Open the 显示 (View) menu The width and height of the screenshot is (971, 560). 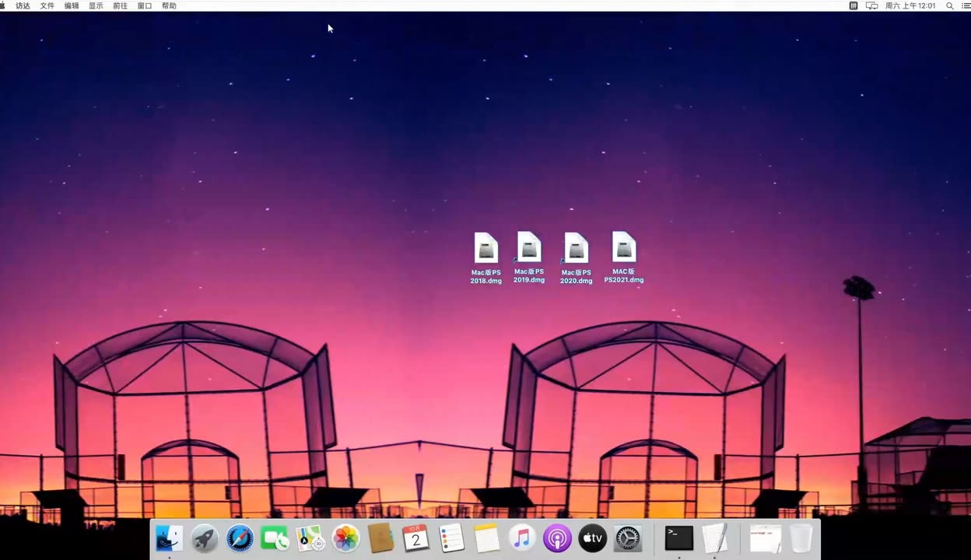pyautogui.click(x=96, y=5)
